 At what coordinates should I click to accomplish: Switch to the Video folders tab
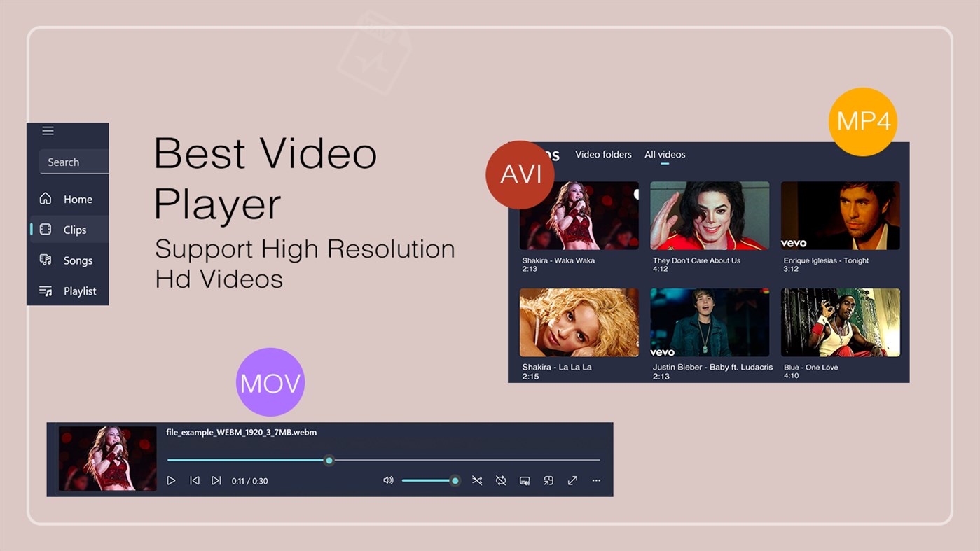[x=603, y=154]
